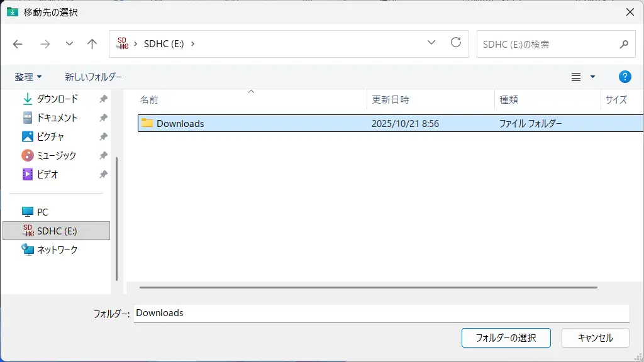Click the view layout icon
Screen dimensions: 644x362
576,77
